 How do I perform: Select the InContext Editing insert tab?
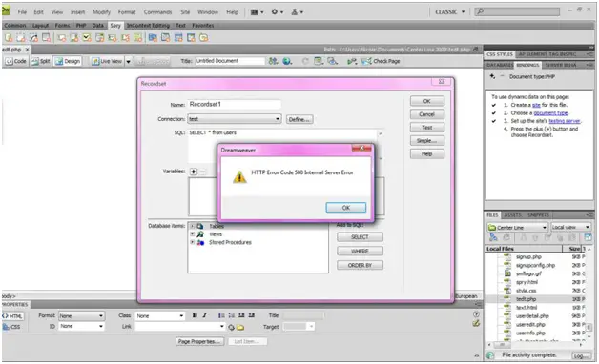point(148,26)
